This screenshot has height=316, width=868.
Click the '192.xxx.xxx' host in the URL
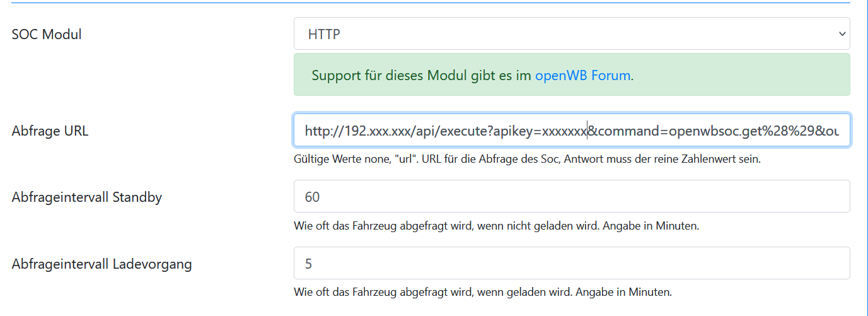tap(374, 131)
